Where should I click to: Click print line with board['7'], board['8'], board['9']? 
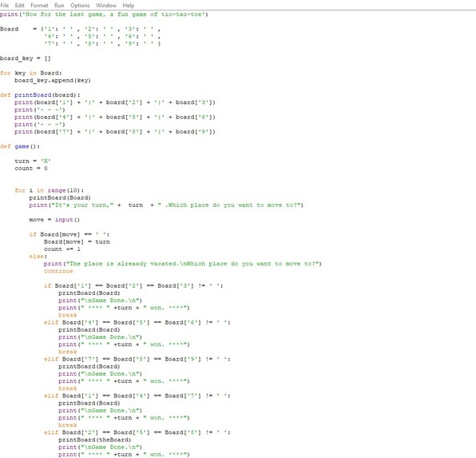point(115,132)
